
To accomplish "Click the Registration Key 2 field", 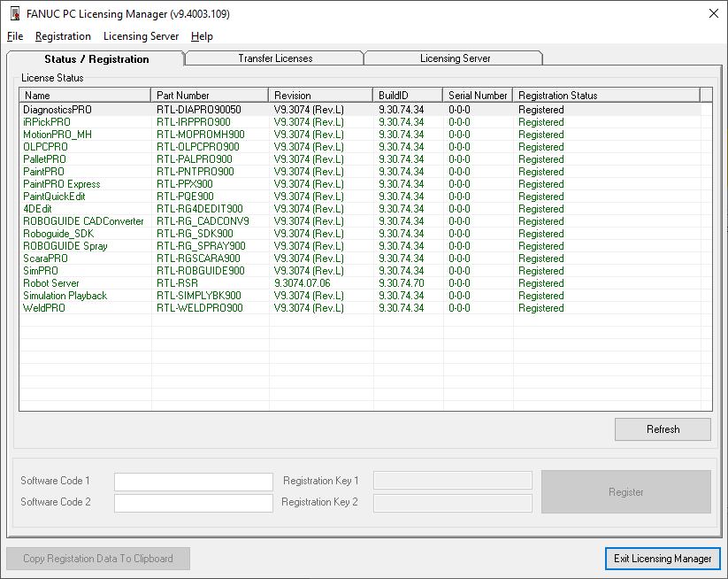I will pos(453,503).
